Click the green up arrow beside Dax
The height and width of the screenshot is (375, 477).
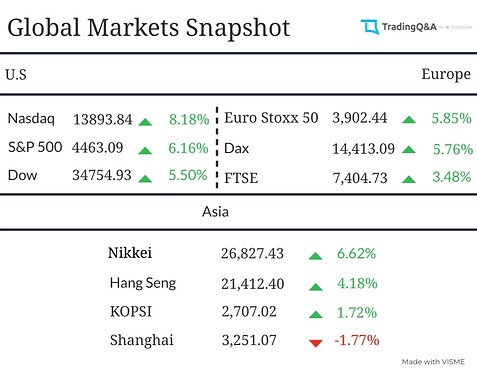point(409,149)
